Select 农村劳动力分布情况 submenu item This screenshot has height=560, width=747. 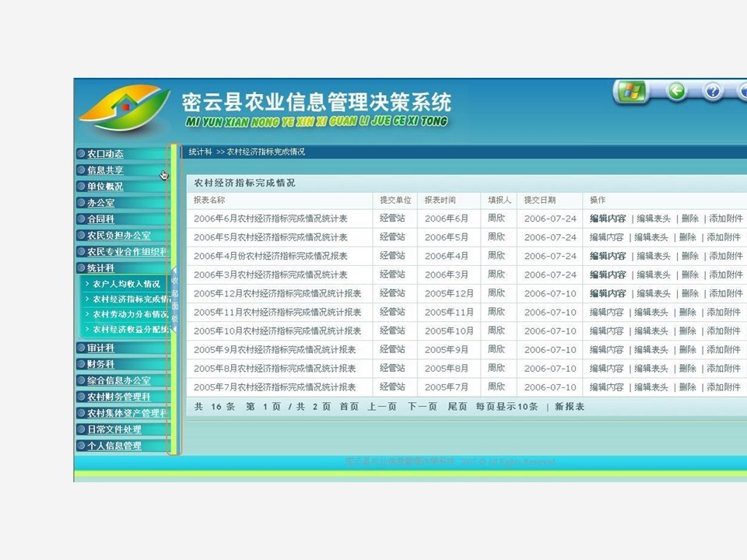pos(130,314)
